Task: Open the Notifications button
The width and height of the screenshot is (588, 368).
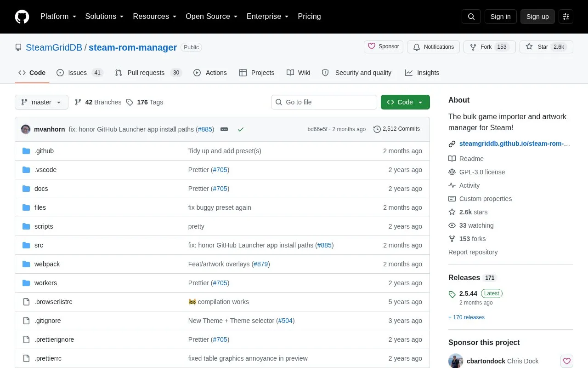Action: pyautogui.click(x=433, y=47)
